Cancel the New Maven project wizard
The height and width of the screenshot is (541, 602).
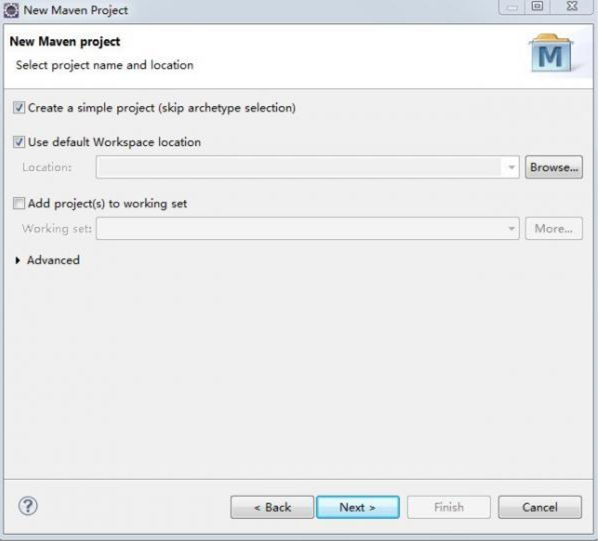pyautogui.click(x=540, y=507)
